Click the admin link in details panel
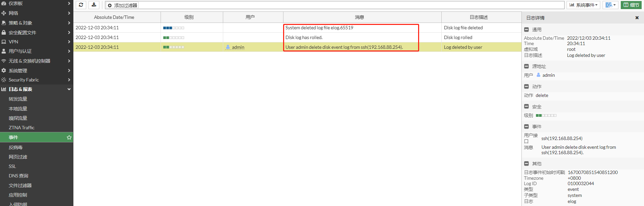The image size is (644, 206). pos(548,75)
